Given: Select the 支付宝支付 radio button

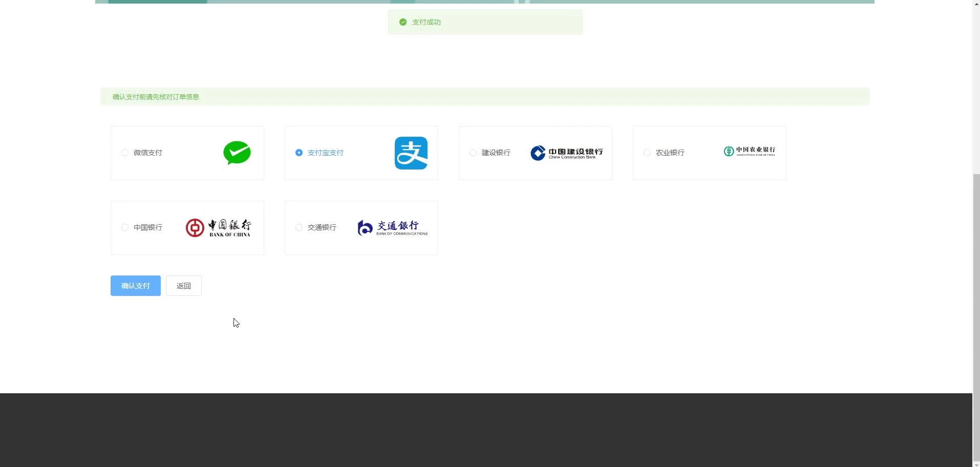Looking at the screenshot, I should (299, 153).
